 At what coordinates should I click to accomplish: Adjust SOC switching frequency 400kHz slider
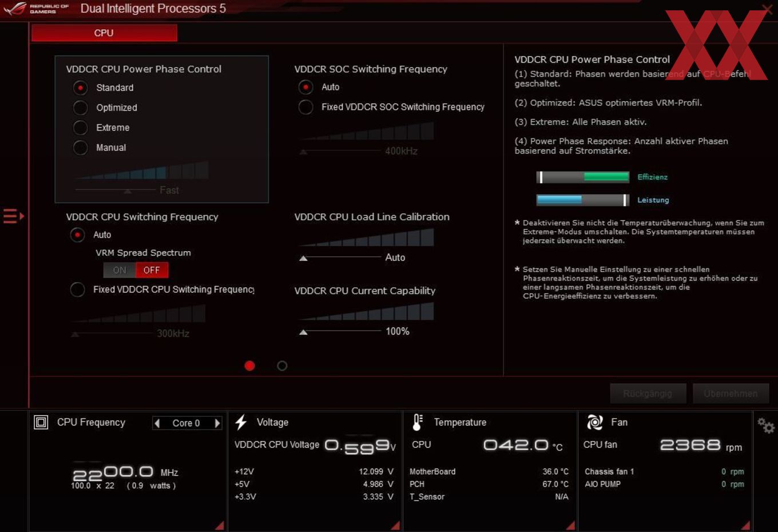click(x=304, y=152)
